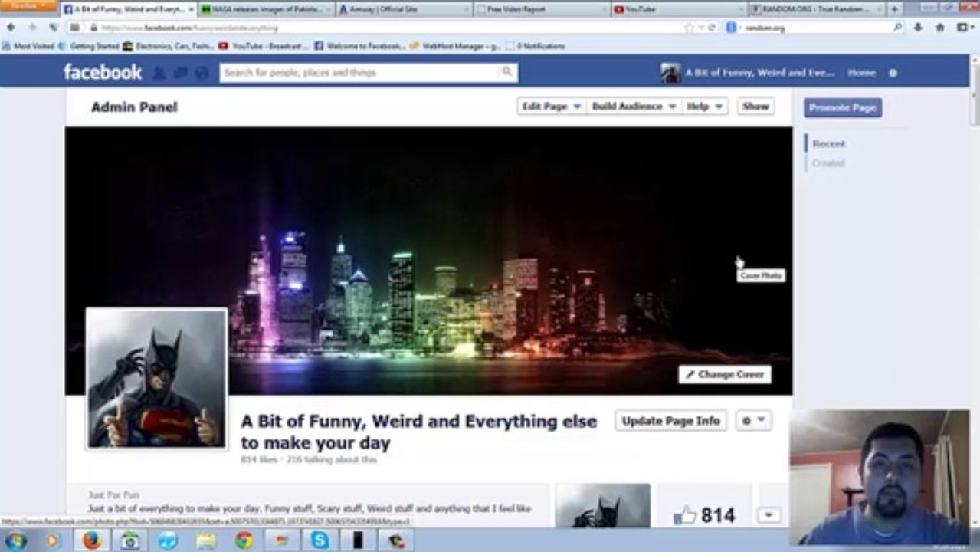The height and width of the screenshot is (552, 980).
Task: Open the YouTube - Broadcast bookmark
Action: tap(264, 46)
